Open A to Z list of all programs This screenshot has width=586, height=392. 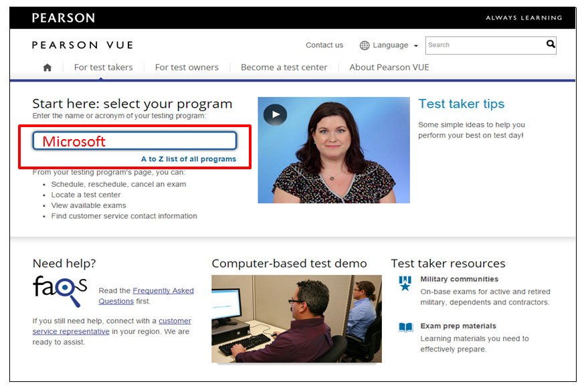coord(189,159)
